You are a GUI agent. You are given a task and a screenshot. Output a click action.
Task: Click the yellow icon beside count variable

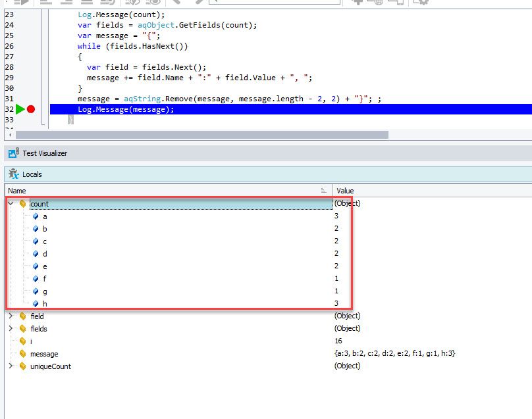point(23,204)
